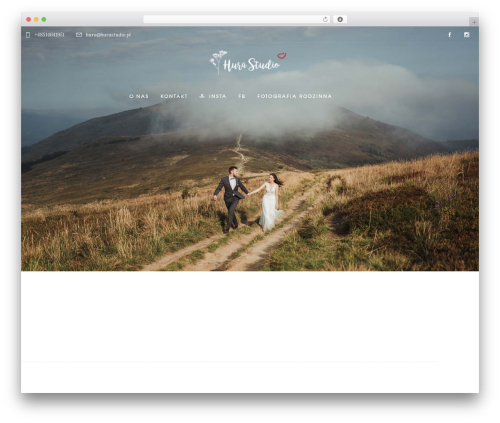Click the phone number link in top bar

click(x=49, y=35)
